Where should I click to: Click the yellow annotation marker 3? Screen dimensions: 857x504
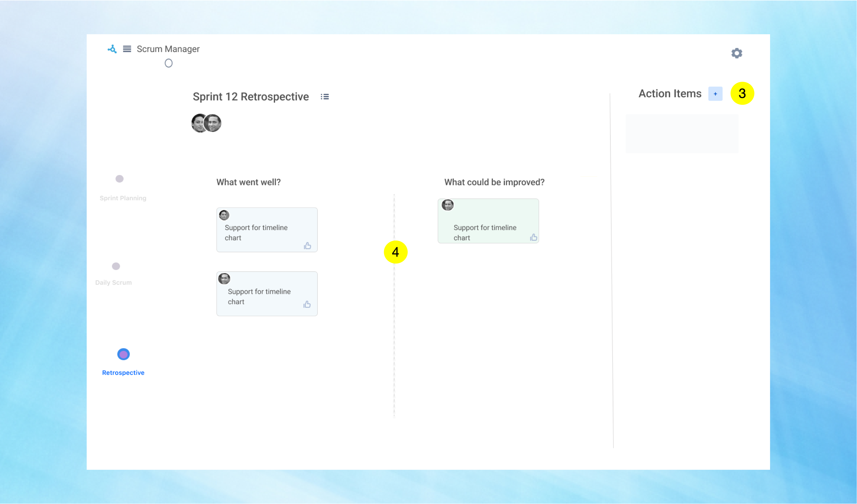click(x=742, y=93)
